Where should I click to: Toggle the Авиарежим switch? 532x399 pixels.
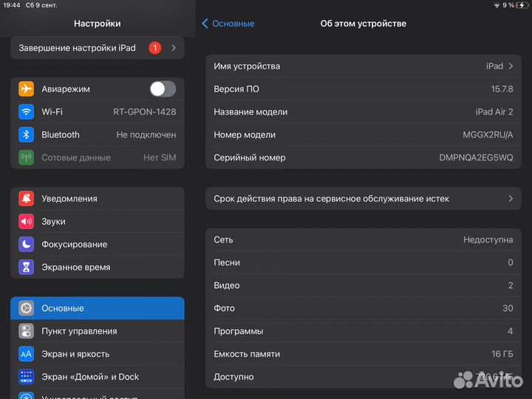click(163, 89)
